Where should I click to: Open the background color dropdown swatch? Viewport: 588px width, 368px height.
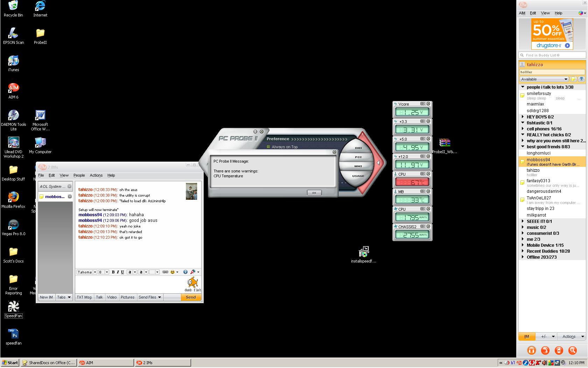[x=143, y=272]
